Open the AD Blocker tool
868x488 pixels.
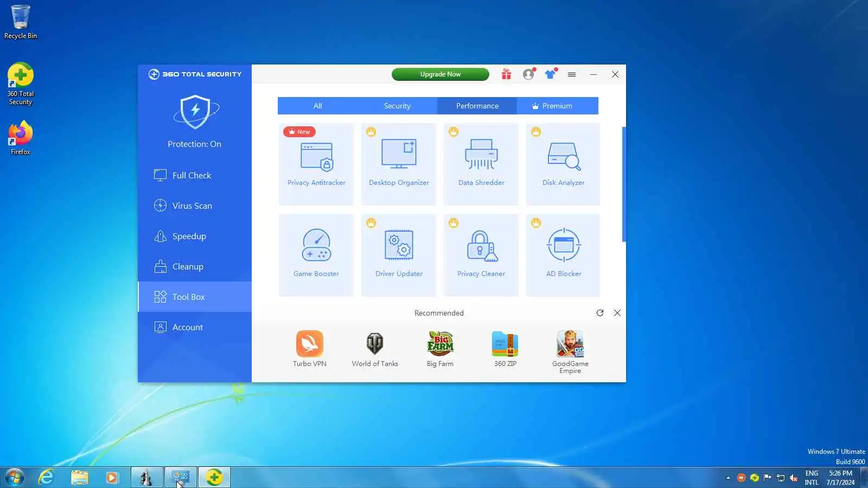click(563, 255)
